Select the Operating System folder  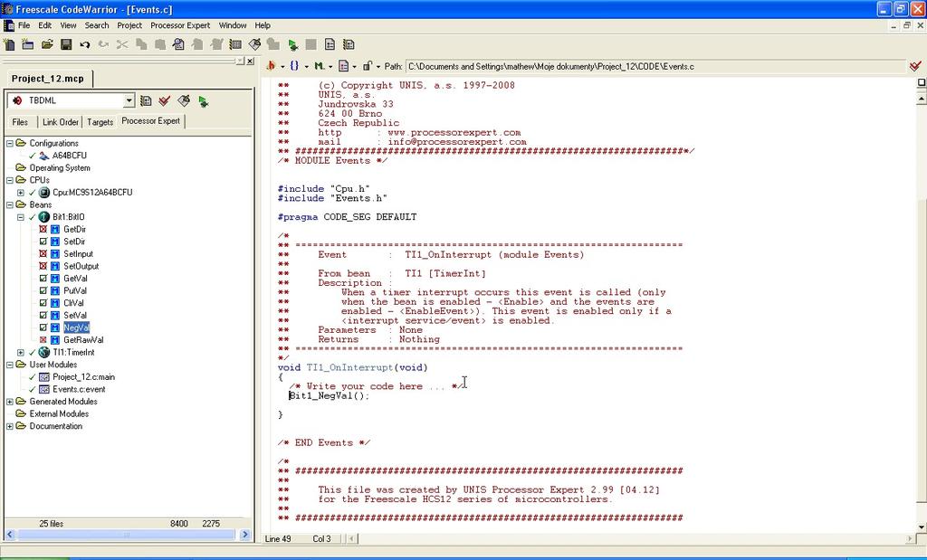(60, 167)
